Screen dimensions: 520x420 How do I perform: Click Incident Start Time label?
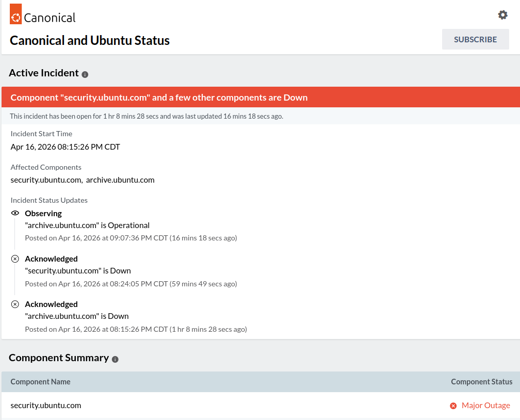coord(41,134)
